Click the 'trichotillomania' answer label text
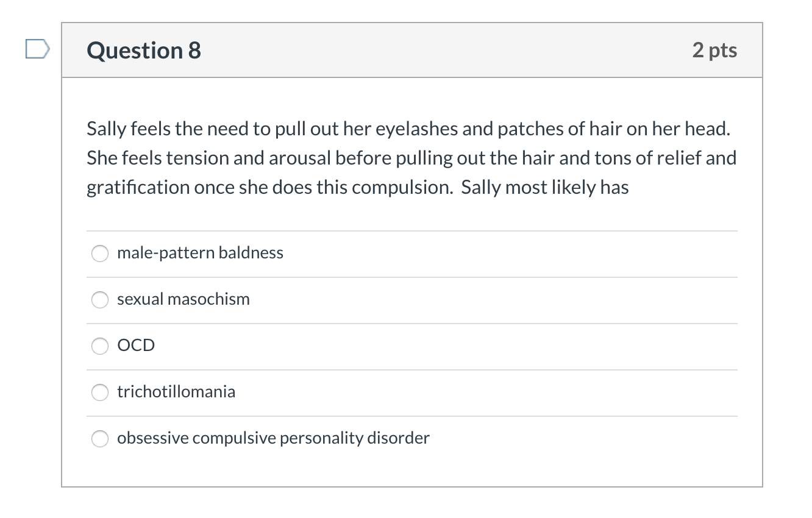The image size is (812, 518). pos(176,392)
